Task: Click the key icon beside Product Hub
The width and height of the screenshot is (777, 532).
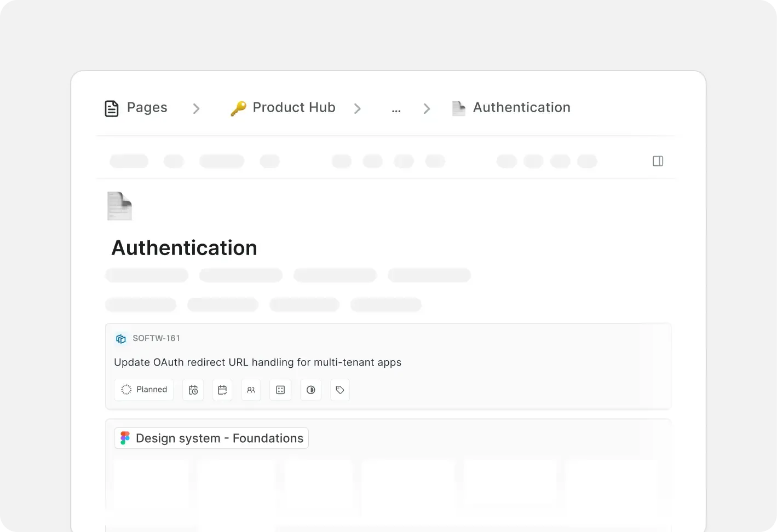Action: coord(238,108)
